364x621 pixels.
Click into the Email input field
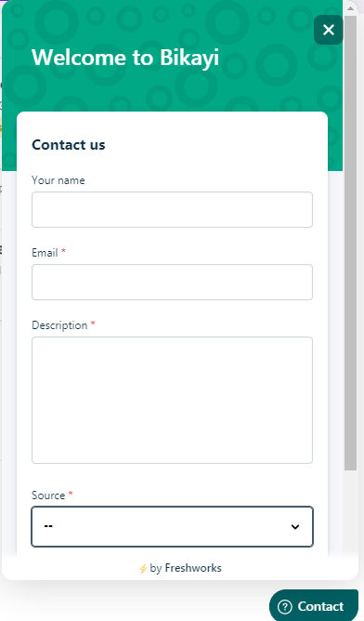[x=172, y=282]
